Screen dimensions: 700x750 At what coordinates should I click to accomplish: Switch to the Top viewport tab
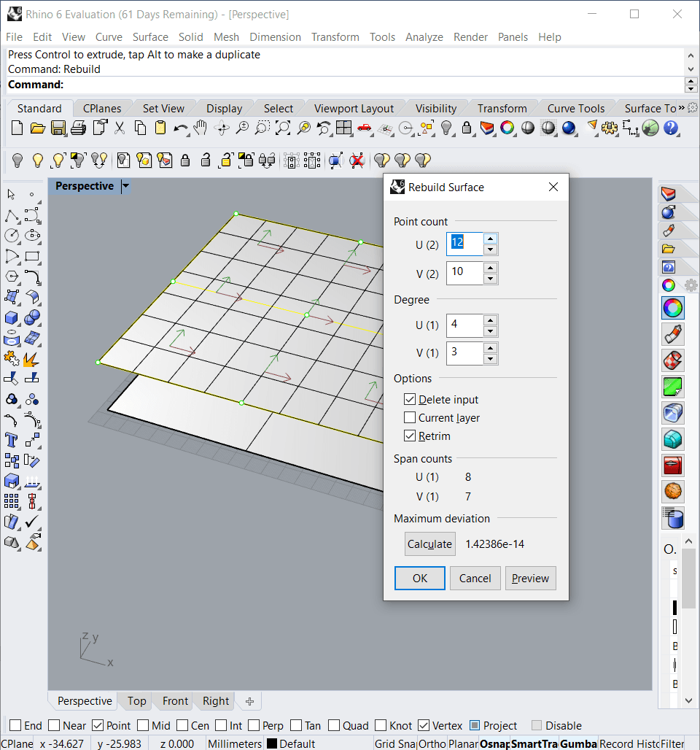136,701
